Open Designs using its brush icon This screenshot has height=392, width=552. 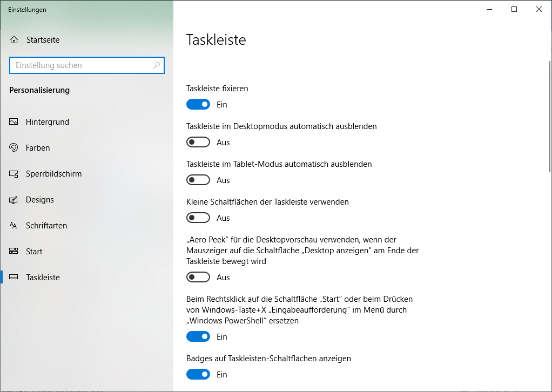tap(14, 199)
